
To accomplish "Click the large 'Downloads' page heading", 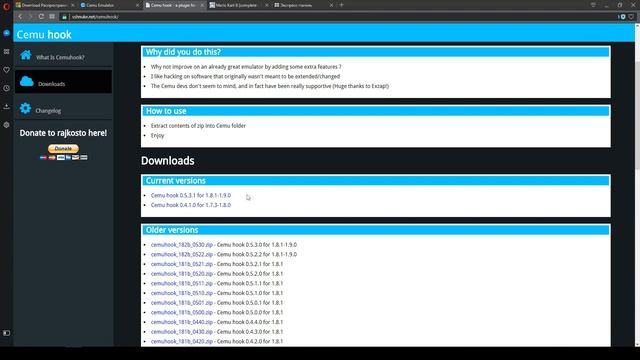I will pos(168,161).
